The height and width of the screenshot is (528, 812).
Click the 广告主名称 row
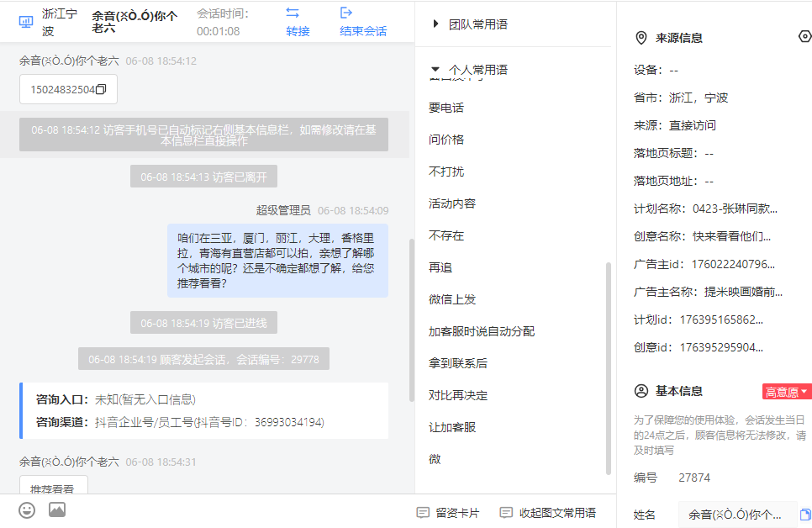pyautogui.click(x=708, y=292)
